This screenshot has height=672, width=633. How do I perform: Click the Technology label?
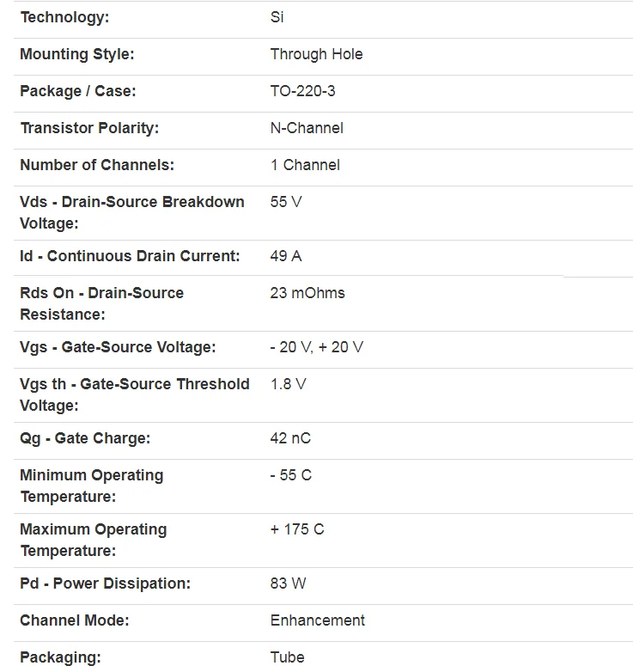pos(64,17)
